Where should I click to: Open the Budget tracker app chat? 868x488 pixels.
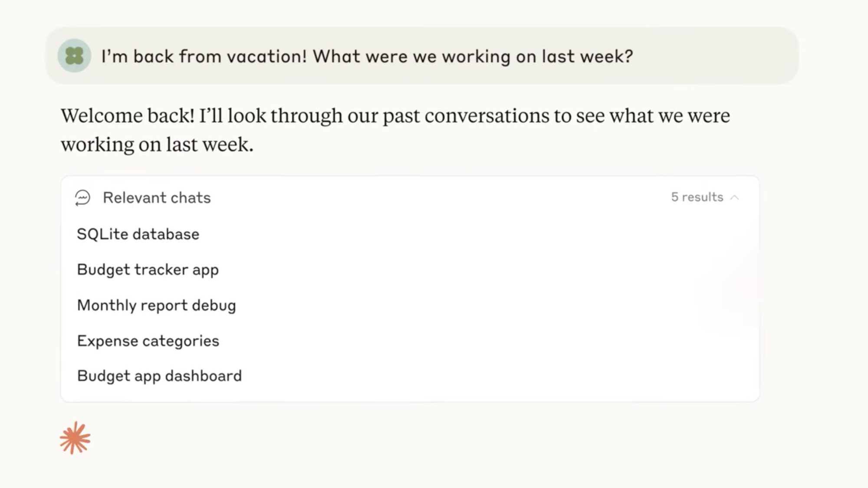[148, 270]
